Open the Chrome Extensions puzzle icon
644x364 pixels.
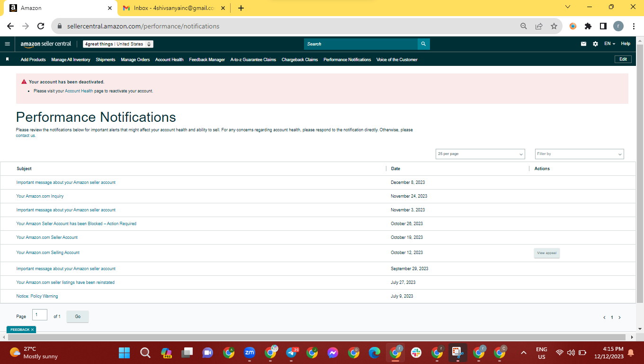(x=588, y=27)
